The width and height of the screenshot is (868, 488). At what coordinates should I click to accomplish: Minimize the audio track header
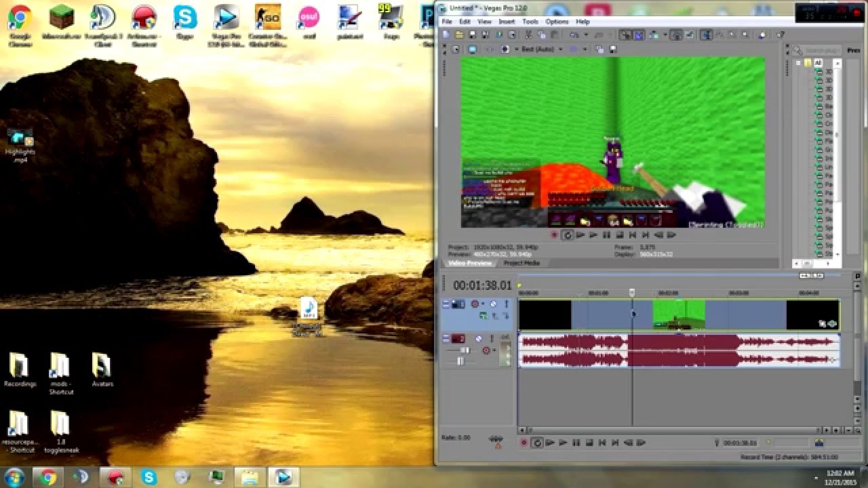[446, 338]
